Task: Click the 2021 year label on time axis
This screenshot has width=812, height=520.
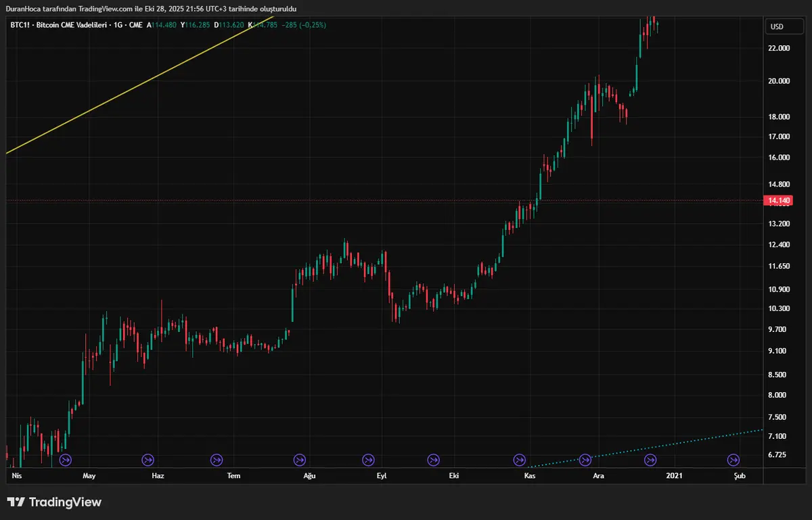Action: coord(674,476)
